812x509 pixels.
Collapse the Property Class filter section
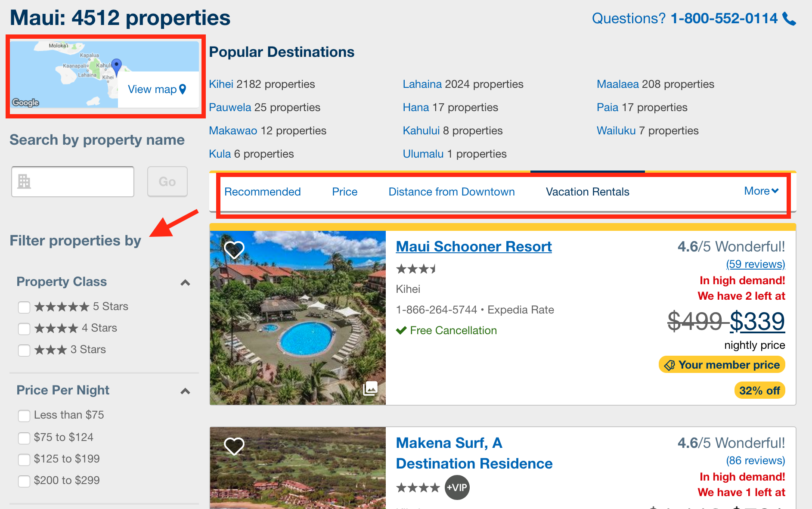pyautogui.click(x=186, y=282)
